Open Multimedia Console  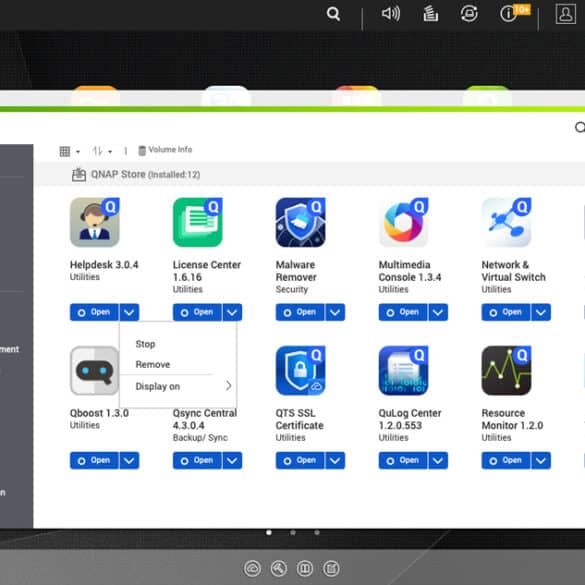403,312
